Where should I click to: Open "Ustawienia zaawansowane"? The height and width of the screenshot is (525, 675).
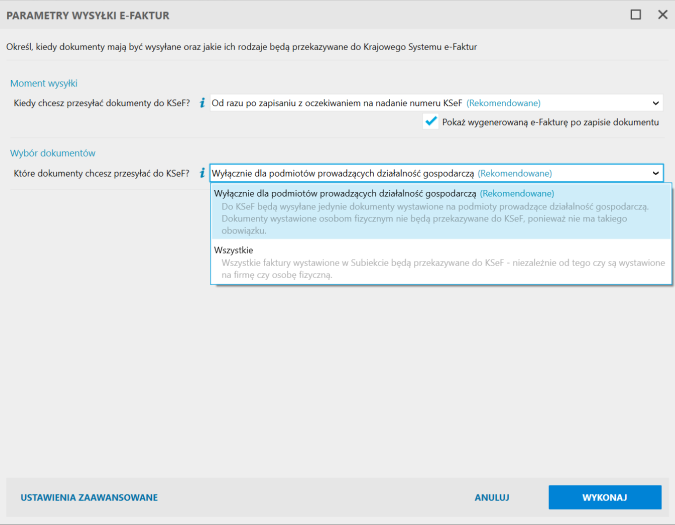coord(89,497)
